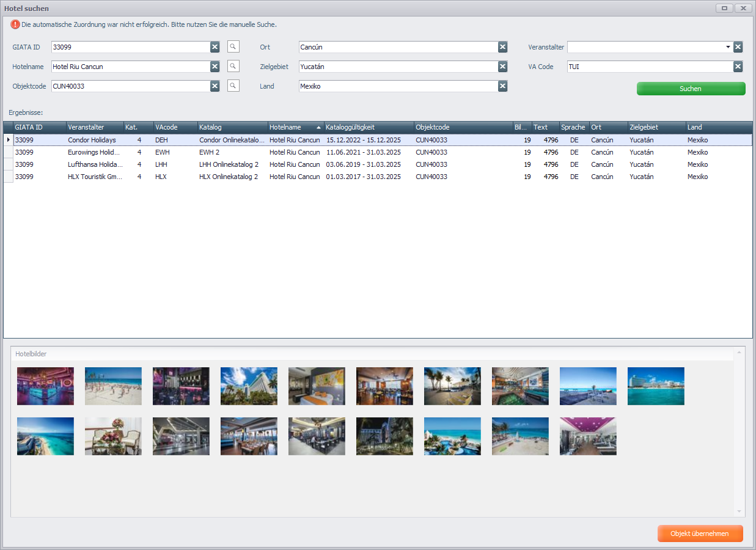Sort by Katalog column header
The image size is (756, 550).
coord(232,127)
